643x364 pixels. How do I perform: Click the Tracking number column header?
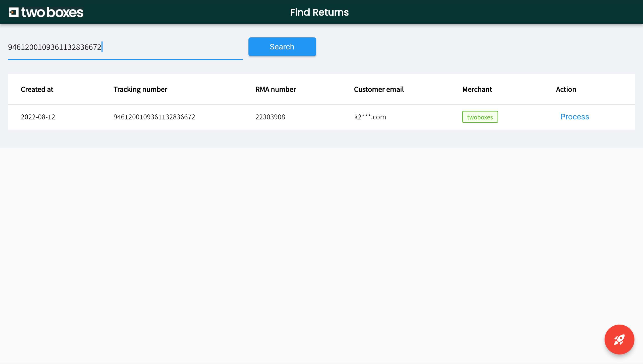pos(140,89)
